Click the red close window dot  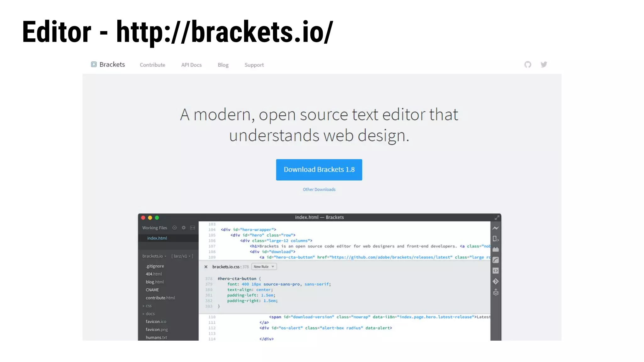(x=143, y=217)
